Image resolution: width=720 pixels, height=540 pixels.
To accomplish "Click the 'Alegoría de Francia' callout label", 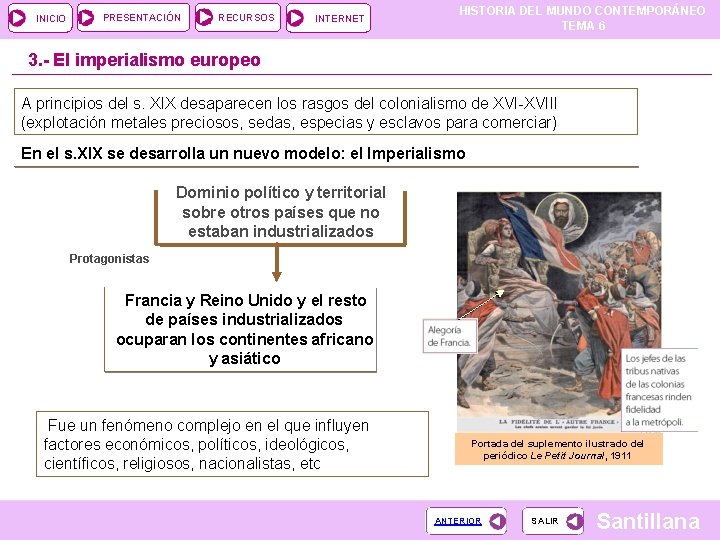I will point(450,336).
